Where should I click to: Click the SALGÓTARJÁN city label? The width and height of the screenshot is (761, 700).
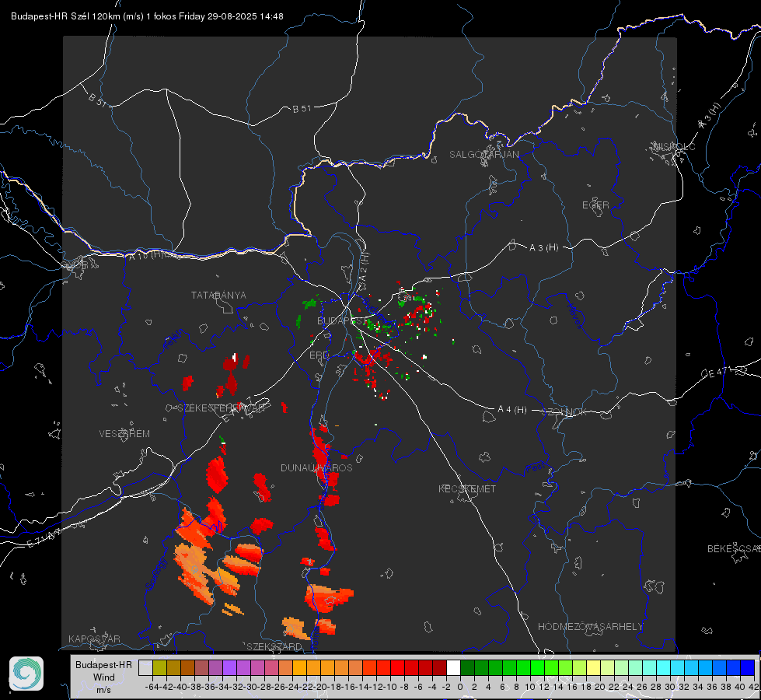click(x=483, y=155)
